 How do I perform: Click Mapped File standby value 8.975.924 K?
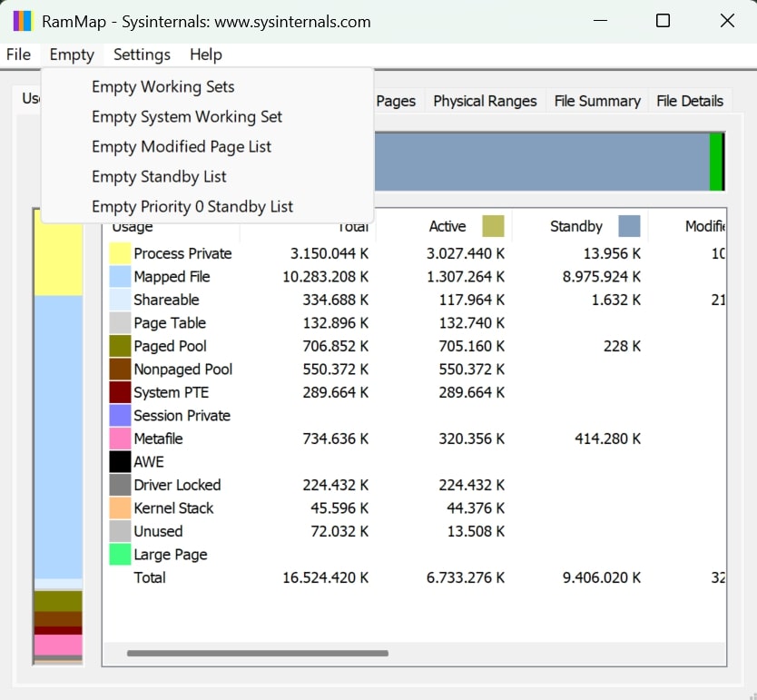602,277
